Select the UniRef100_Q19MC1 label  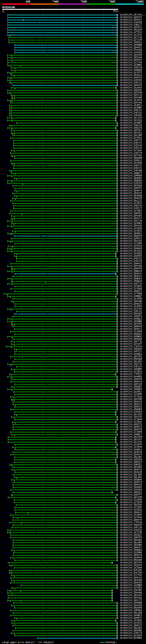click(131, 105)
